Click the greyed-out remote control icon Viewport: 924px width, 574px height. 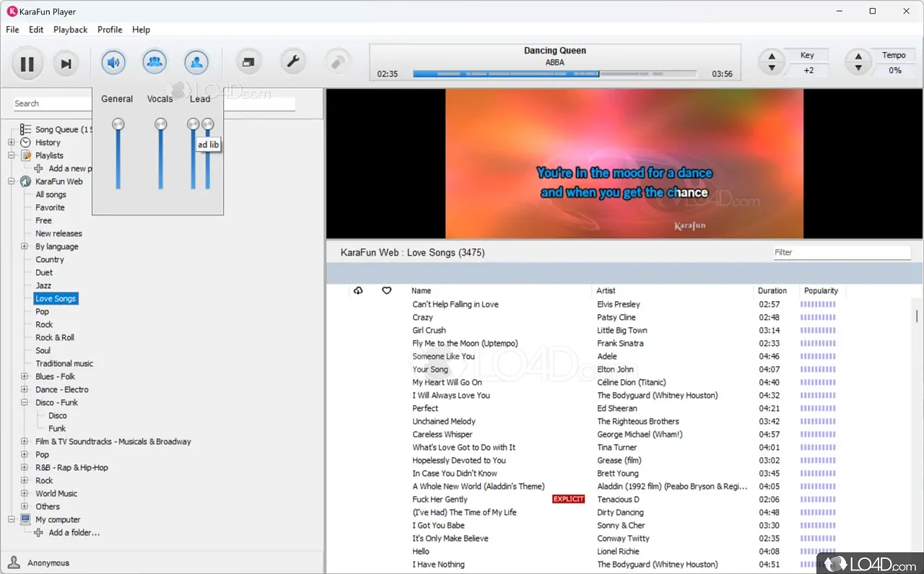point(336,63)
